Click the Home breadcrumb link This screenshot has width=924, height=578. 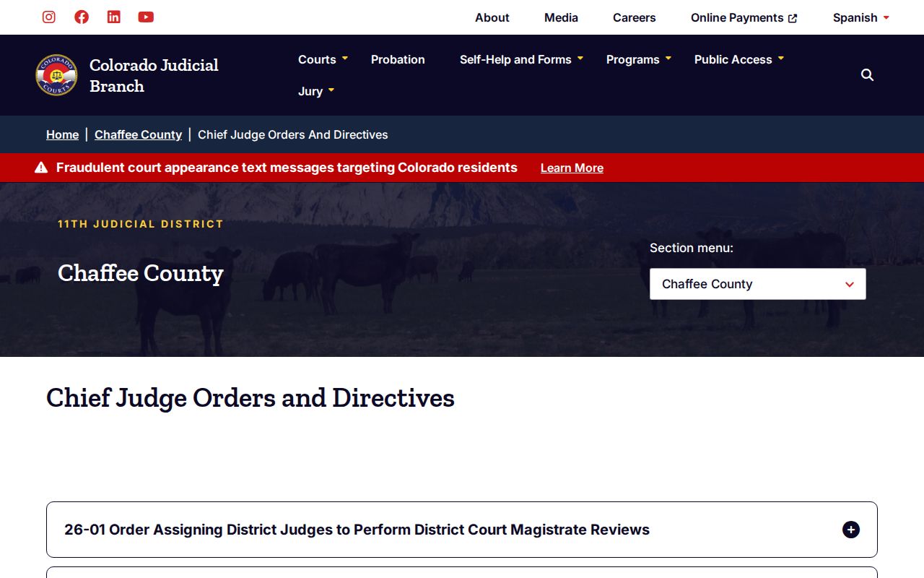click(x=62, y=134)
